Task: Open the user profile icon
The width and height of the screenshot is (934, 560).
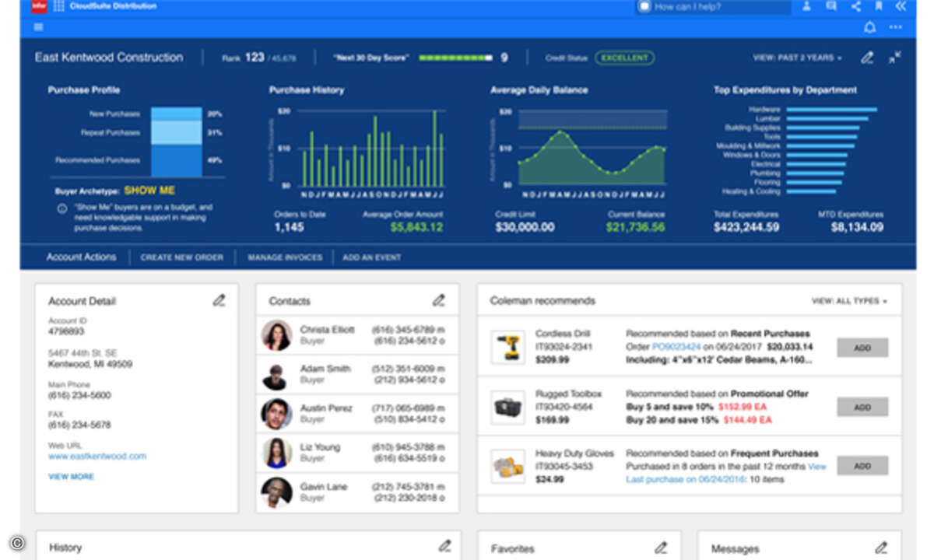Action: click(x=807, y=6)
